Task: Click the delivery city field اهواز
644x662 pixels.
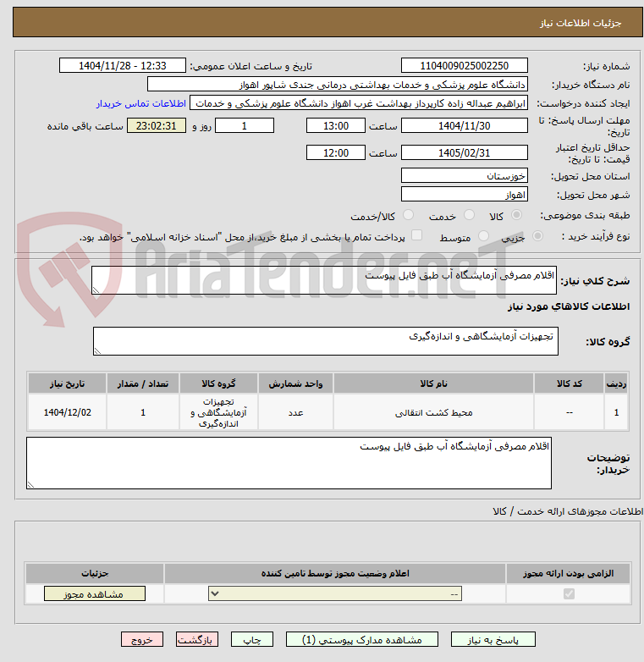Action: pyautogui.click(x=465, y=194)
